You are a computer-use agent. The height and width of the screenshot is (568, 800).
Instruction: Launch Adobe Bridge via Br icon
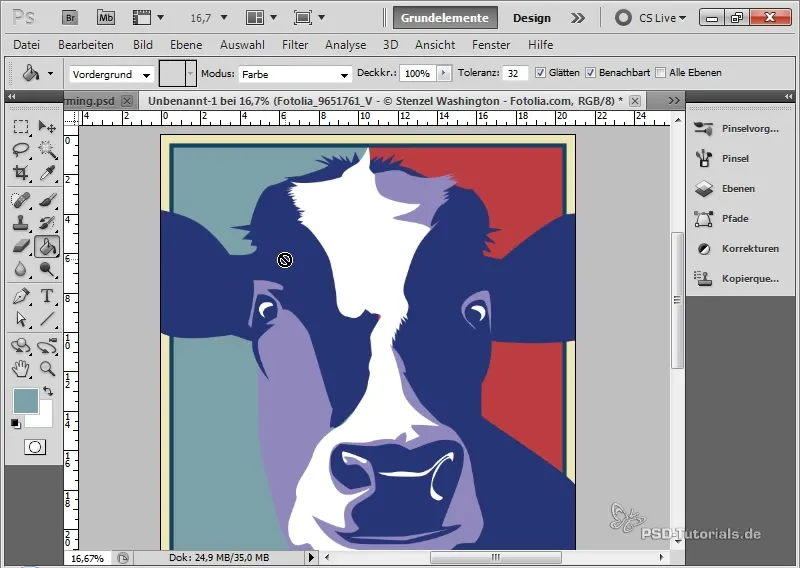70,18
